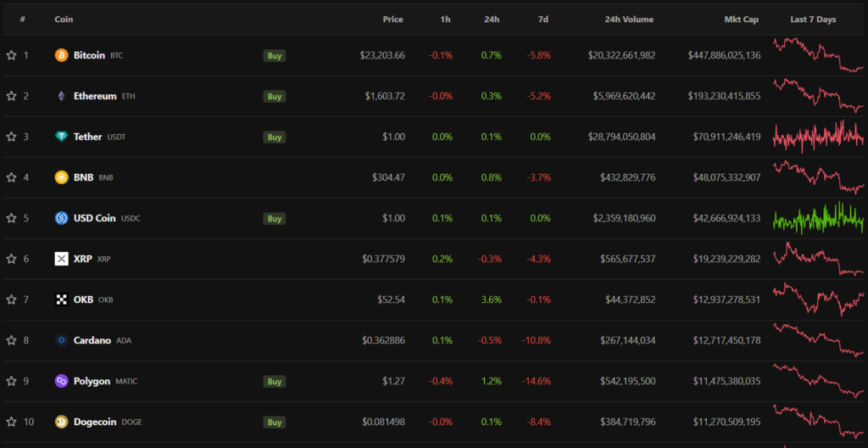Click the Buy button for Ethereum
868x448 pixels.
click(275, 96)
